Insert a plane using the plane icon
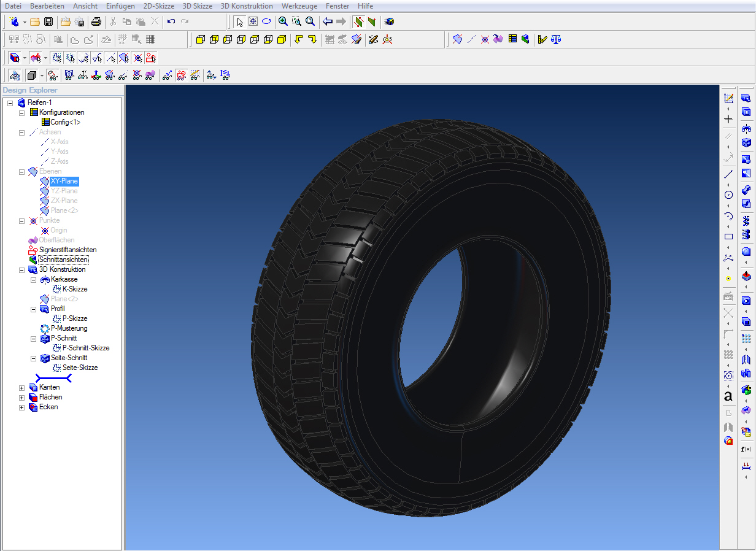The image size is (756, 551). tap(457, 39)
